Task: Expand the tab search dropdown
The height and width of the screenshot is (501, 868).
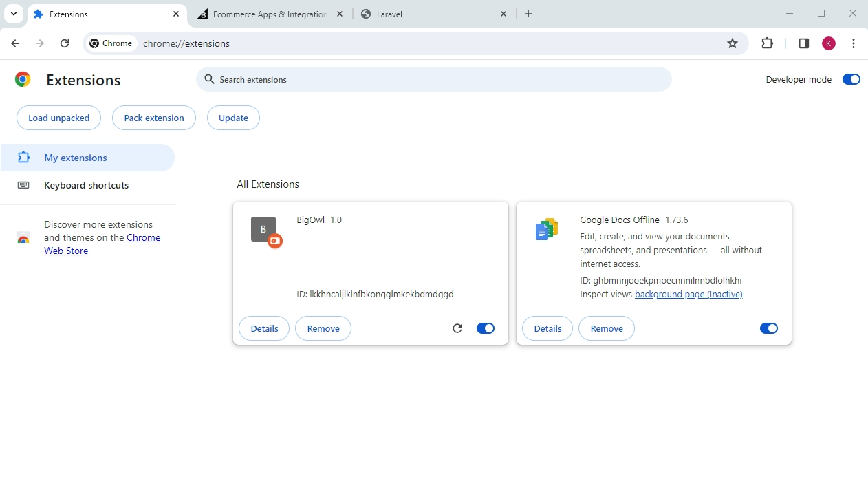Action: pos(14,14)
